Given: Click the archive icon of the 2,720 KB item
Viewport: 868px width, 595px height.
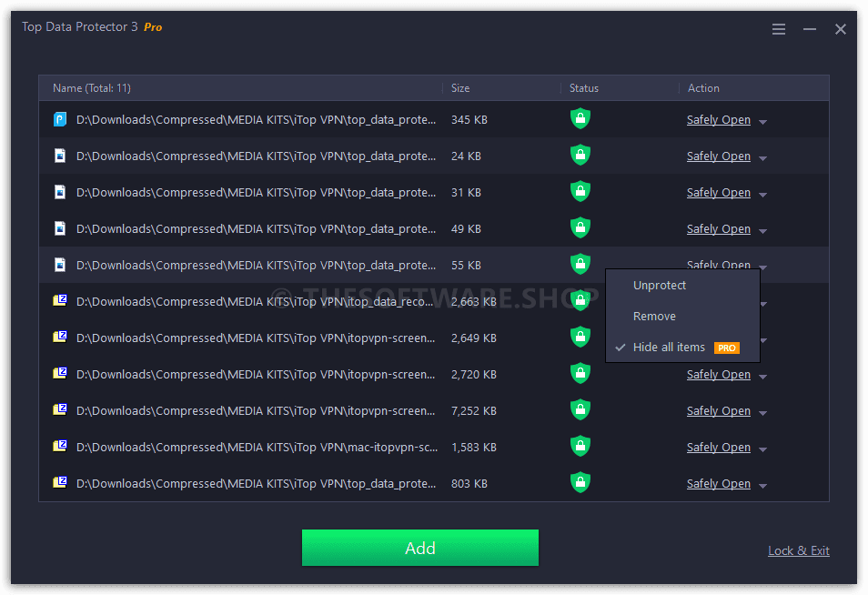Looking at the screenshot, I should pos(60,374).
